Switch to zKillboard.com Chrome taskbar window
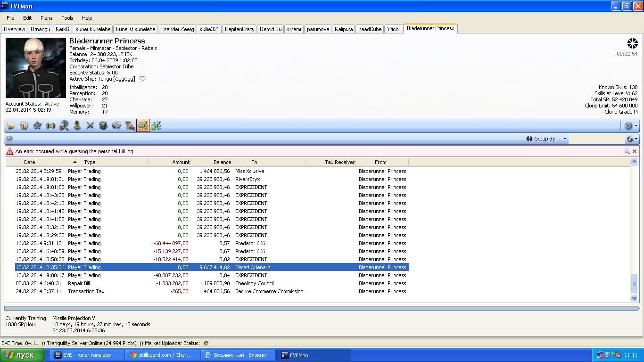The height and width of the screenshot is (362, 644). point(162,355)
